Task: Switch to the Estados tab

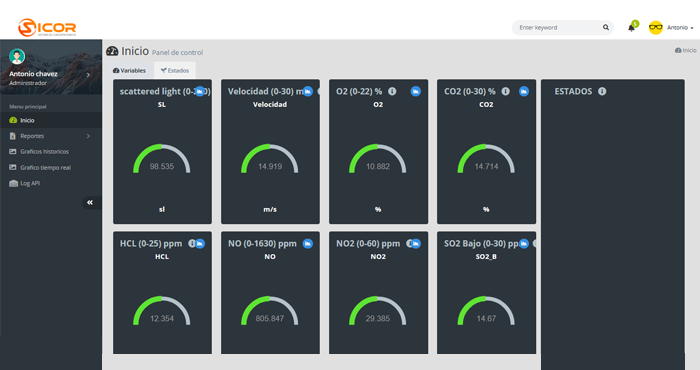Action: pos(175,71)
